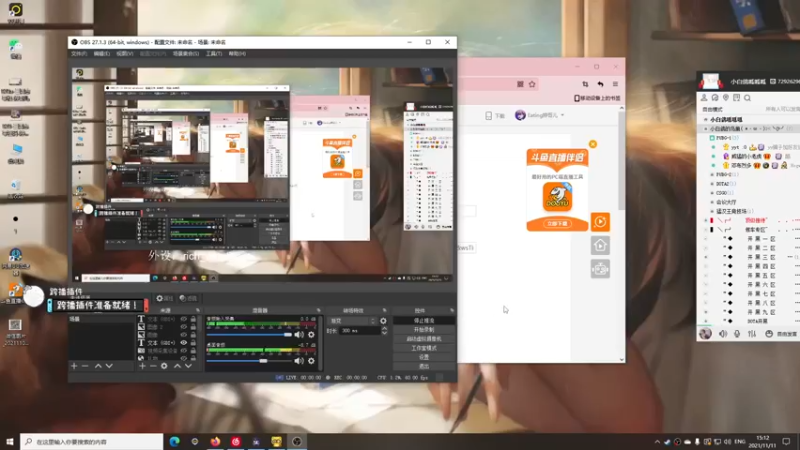Open browser hamburger menu
Image resolution: width=800 pixels, height=450 pixels.
pos(615,84)
